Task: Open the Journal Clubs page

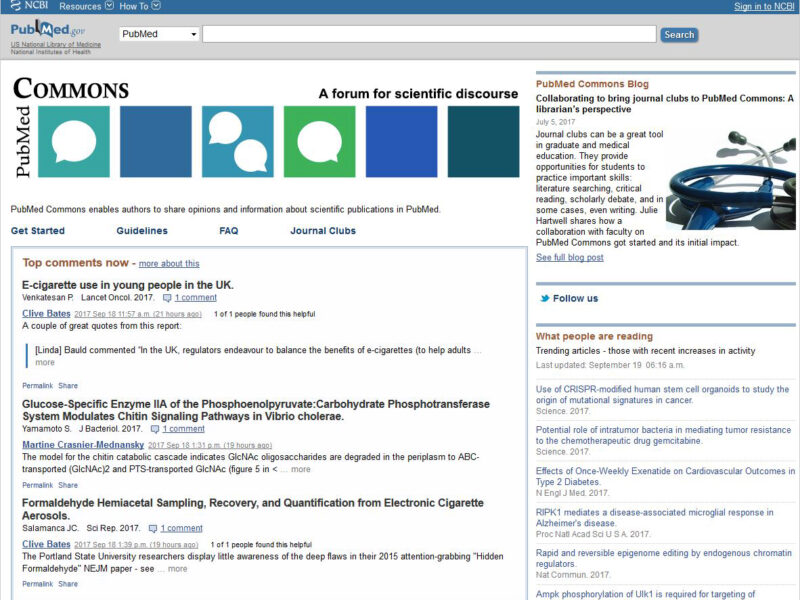Action: tap(323, 231)
